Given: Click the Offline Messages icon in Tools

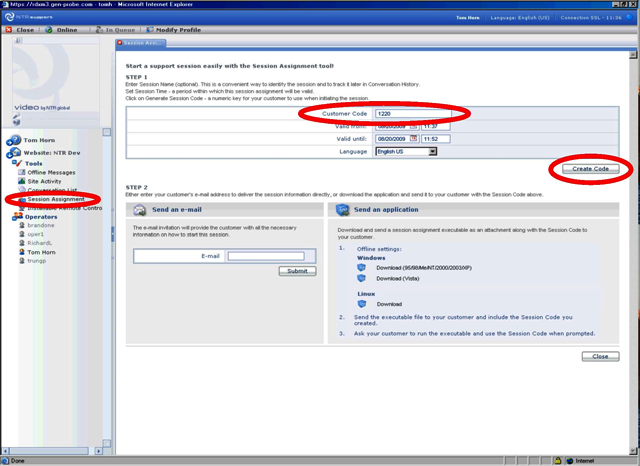Looking at the screenshot, I should 20,172.
